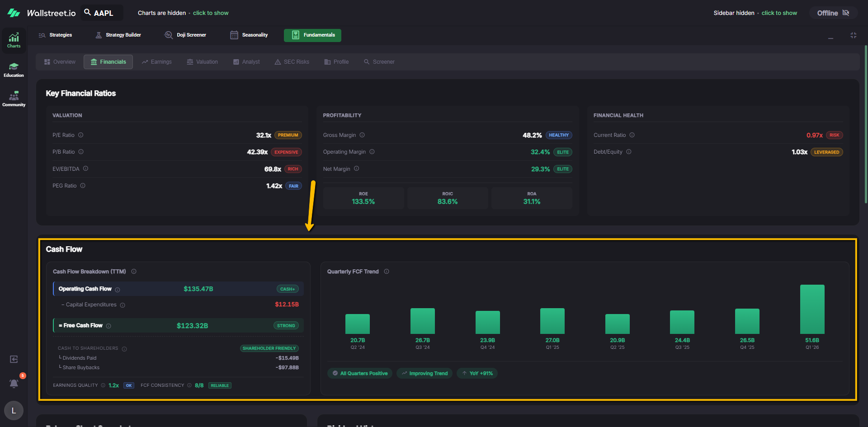Toggle the Offline connection status
Viewport: 868px width, 427px height.
click(833, 13)
